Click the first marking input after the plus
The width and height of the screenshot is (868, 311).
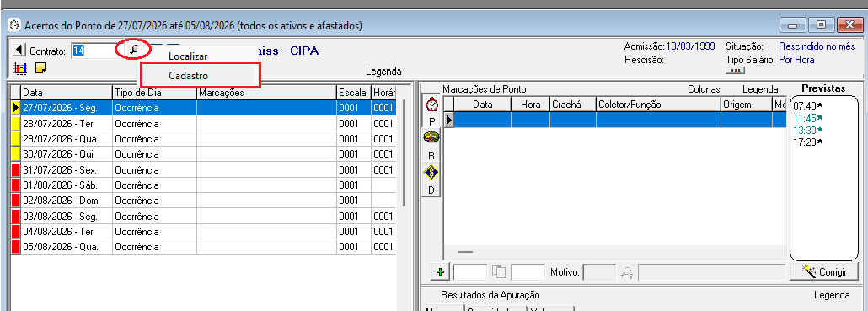click(470, 271)
